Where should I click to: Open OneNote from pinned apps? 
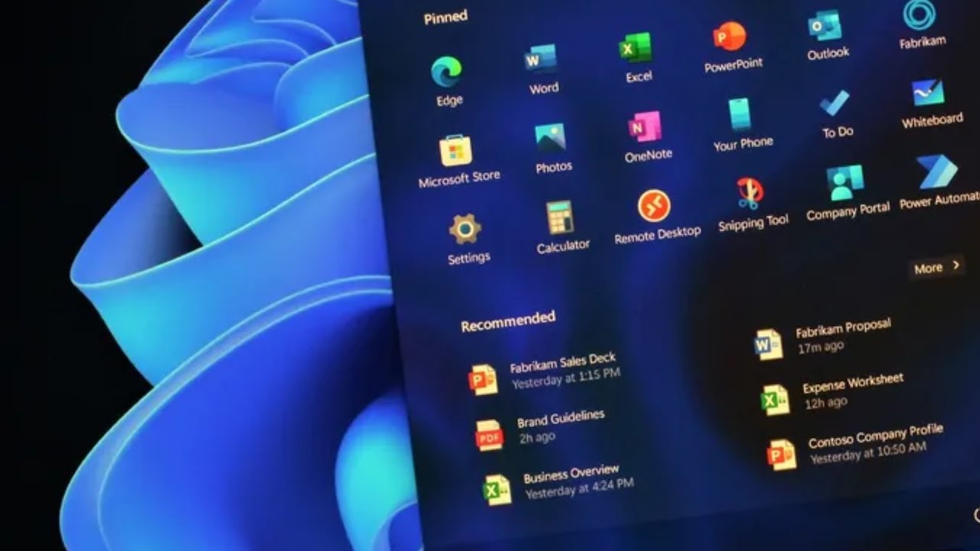pyautogui.click(x=645, y=126)
